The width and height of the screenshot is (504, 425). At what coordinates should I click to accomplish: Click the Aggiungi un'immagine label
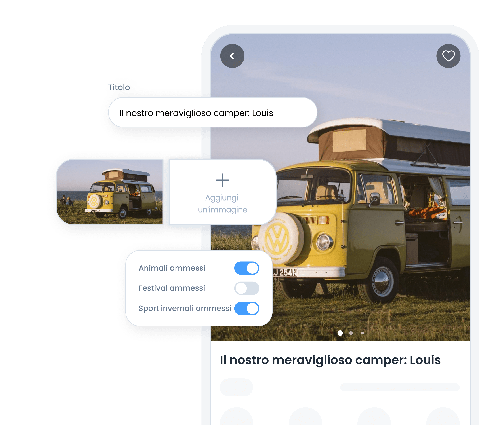tap(222, 204)
